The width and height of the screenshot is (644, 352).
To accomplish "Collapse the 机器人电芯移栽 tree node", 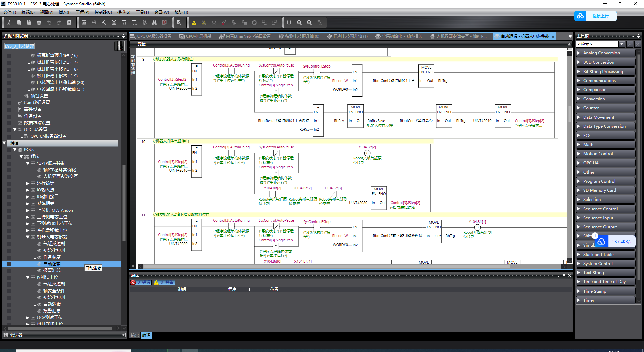I will (28, 237).
